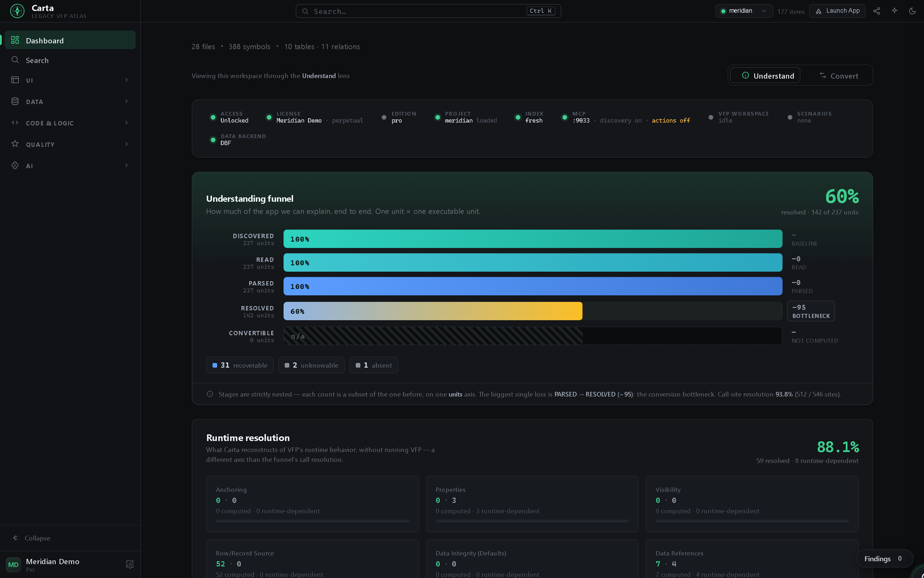Click the rocket icon in Launch App
The image size is (924, 578).
coord(819,12)
